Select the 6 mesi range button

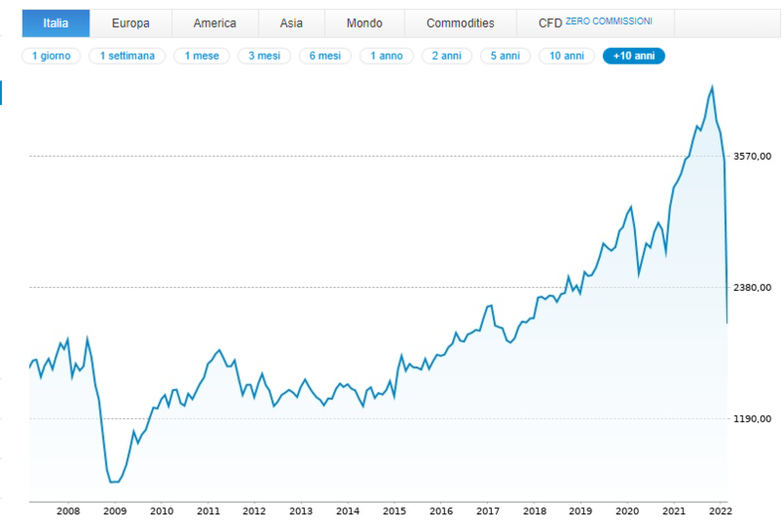click(x=324, y=56)
